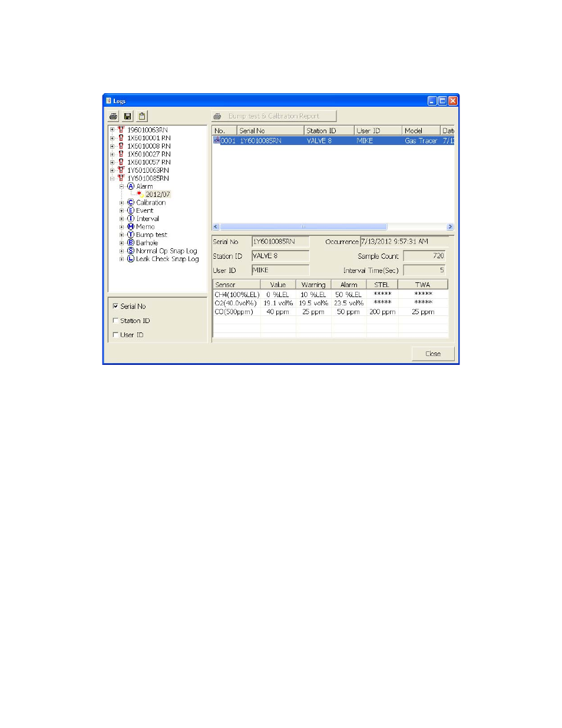Expand the 196010063RN tree node
The height and width of the screenshot is (728, 562).
[112, 130]
